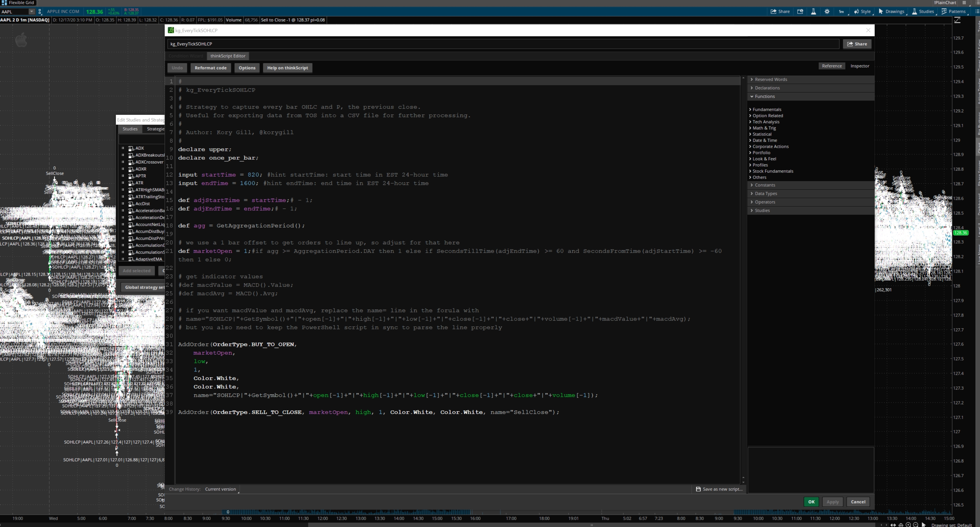The image size is (980, 527).
Task: Collapse the Functions section
Action: coord(765,96)
